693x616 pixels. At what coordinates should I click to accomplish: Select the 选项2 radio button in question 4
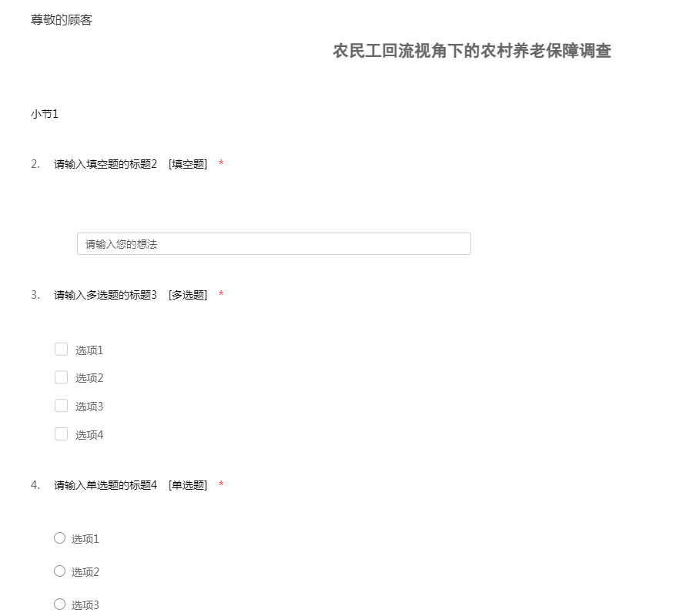pos(60,571)
